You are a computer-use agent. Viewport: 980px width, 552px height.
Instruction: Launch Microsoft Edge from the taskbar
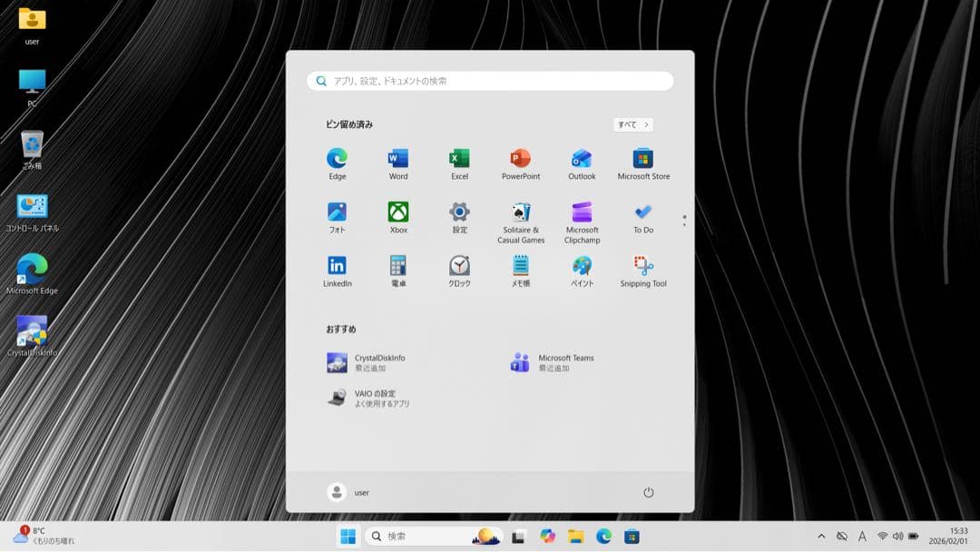[x=603, y=536]
